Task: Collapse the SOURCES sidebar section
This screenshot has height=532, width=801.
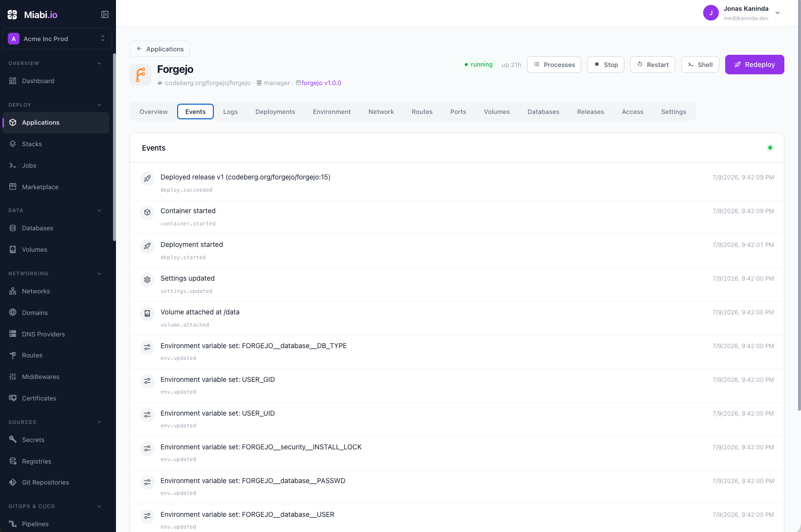Action: click(x=99, y=422)
